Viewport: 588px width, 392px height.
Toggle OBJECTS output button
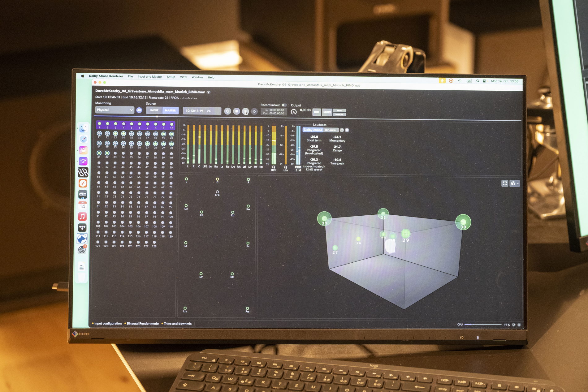(339, 114)
